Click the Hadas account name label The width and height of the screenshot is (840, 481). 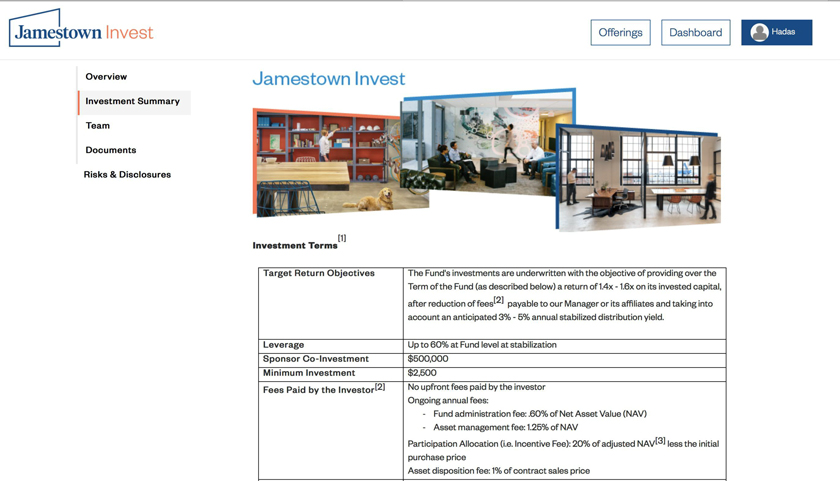[x=784, y=32]
